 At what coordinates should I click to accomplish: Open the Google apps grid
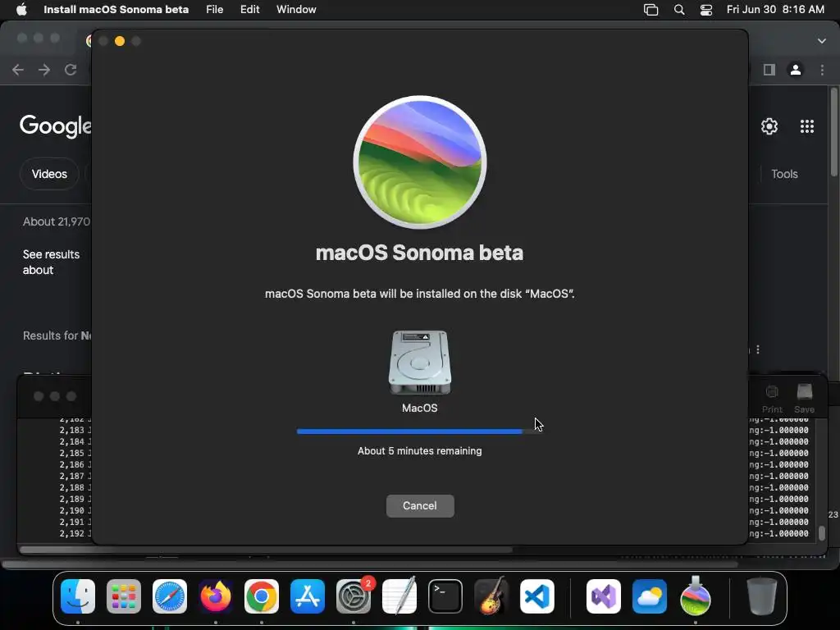click(807, 126)
